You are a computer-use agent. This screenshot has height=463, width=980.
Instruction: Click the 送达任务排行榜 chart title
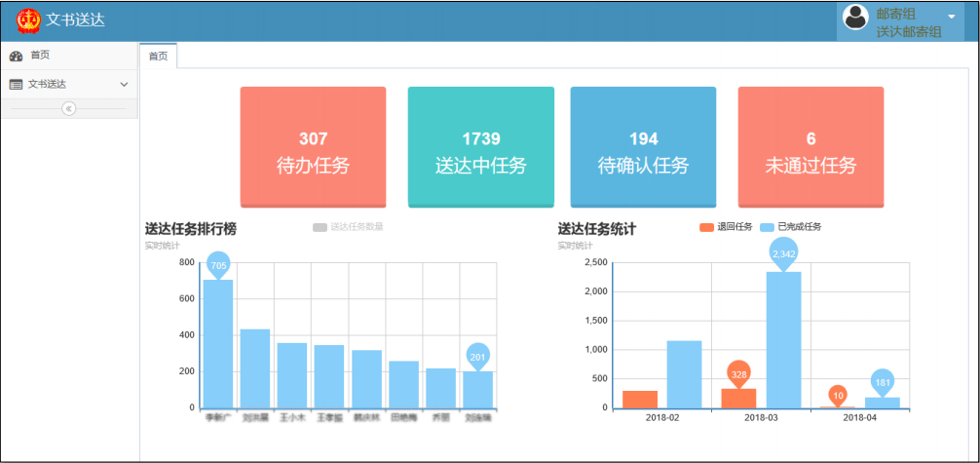(191, 229)
